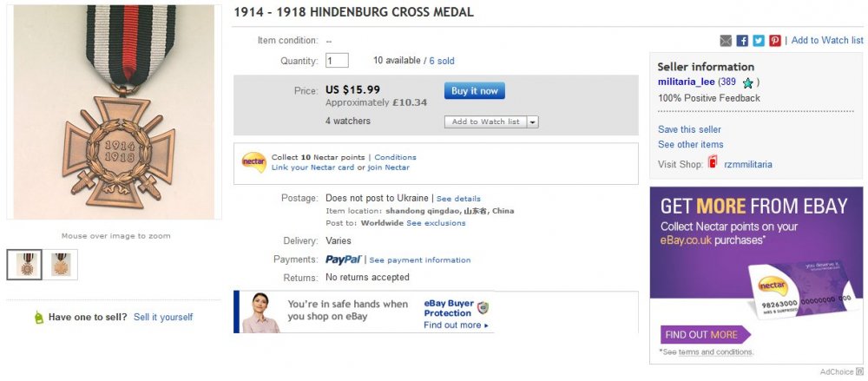Viewport: 868px width, 381px height.
Task: Share listing via email envelope icon
Action: coord(727,41)
